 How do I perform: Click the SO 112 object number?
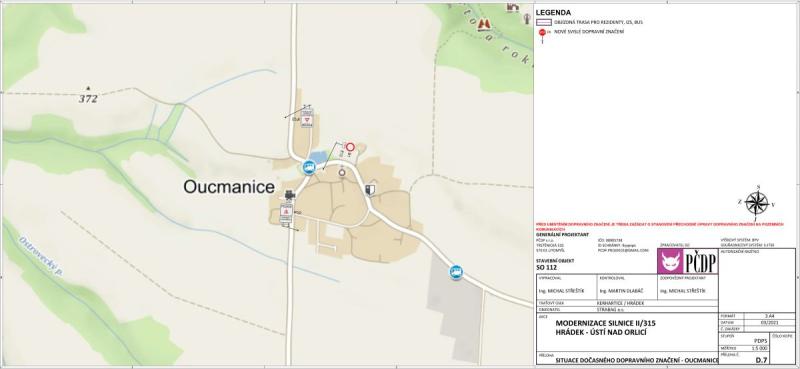click(546, 267)
